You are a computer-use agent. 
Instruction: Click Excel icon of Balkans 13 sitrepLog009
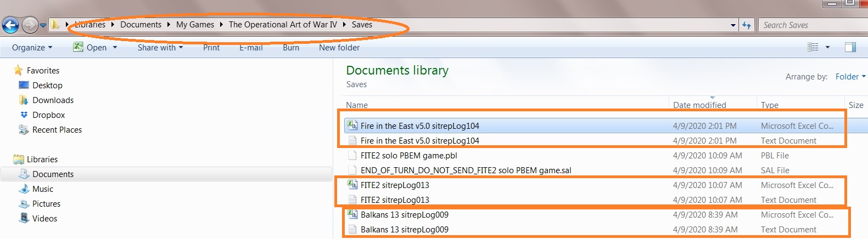coord(352,214)
